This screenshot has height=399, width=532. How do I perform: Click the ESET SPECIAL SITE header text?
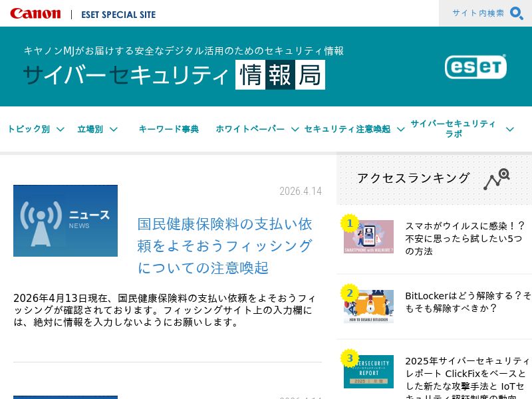(x=118, y=14)
